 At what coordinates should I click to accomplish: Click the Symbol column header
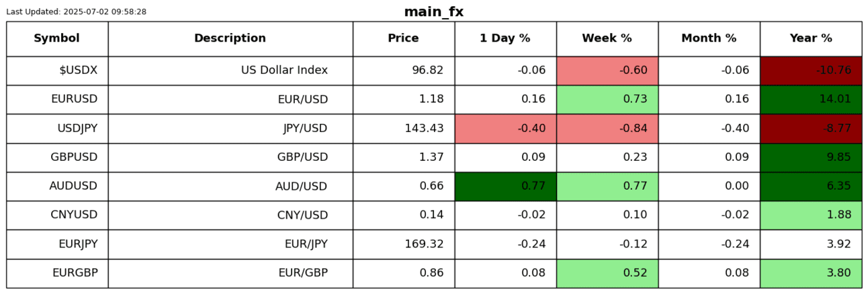coord(57,38)
